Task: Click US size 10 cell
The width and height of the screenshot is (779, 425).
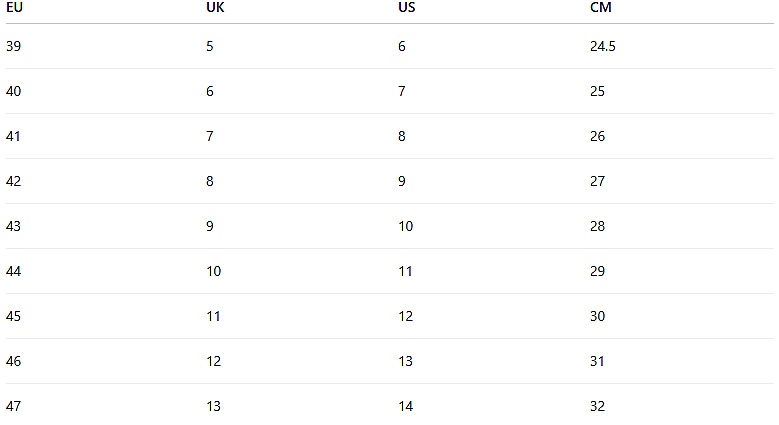Action: coord(405,226)
